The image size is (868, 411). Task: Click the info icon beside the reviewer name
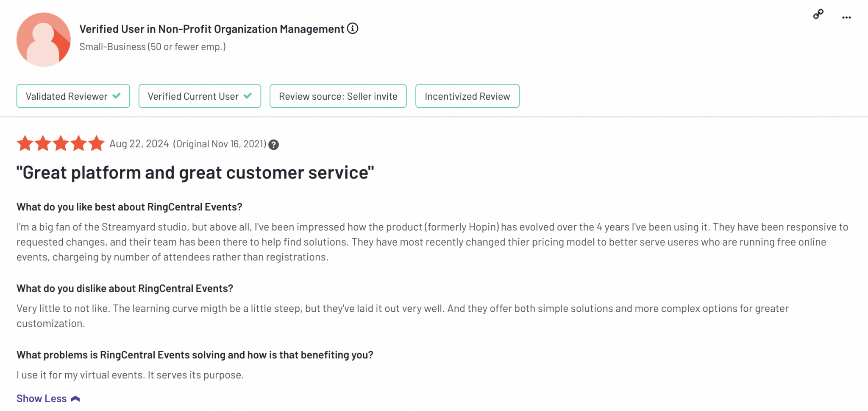click(x=353, y=28)
